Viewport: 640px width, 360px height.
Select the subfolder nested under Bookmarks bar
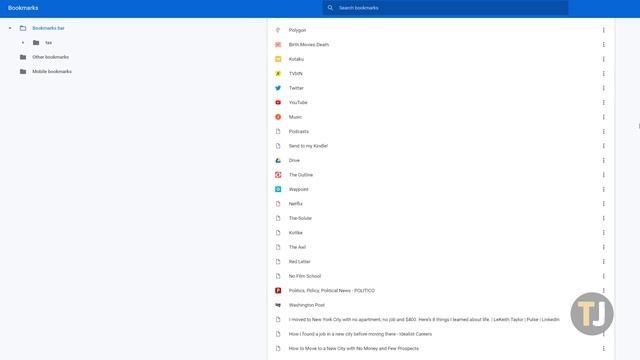[x=49, y=42]
